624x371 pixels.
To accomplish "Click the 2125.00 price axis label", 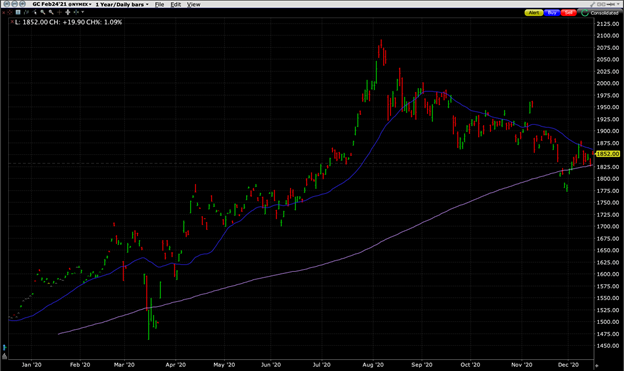I will 608,23.
